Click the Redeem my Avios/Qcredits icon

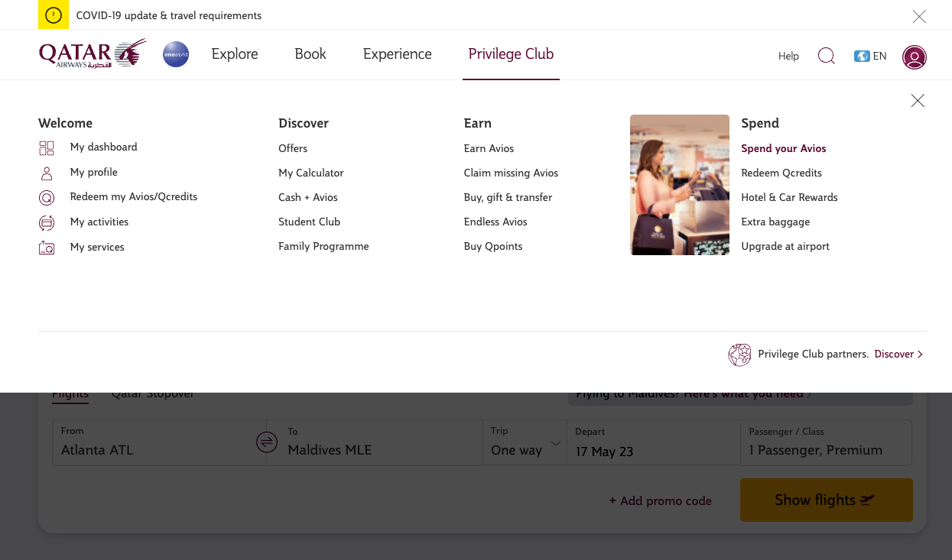47,197
